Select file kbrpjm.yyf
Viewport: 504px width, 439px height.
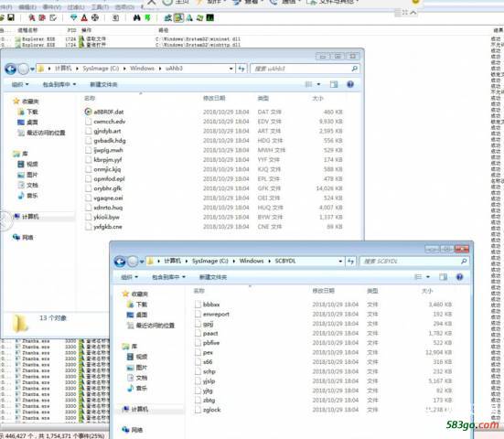107,160
